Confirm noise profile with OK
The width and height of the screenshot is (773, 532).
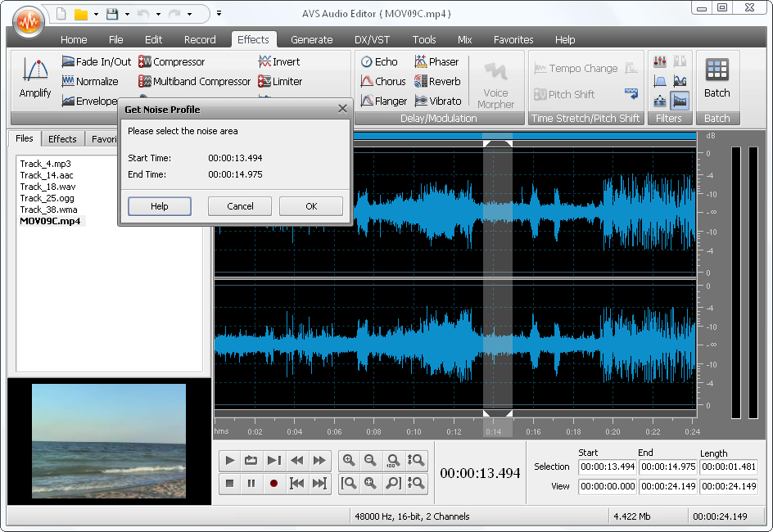(x=311, y=206)
